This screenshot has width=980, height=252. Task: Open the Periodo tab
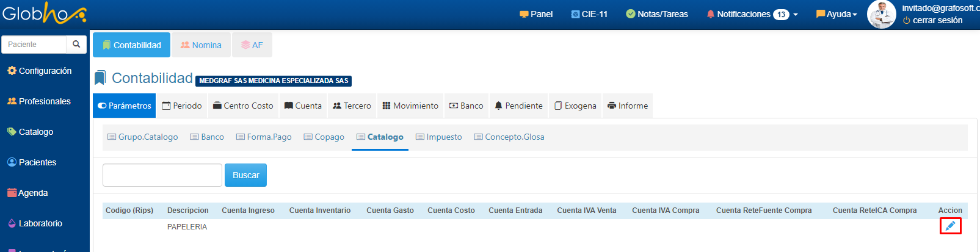[182, 106]
